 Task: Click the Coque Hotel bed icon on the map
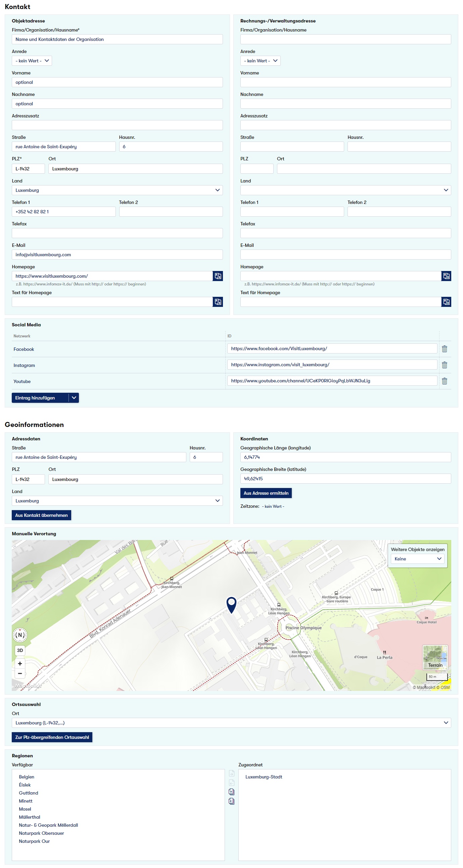(426, 618)
